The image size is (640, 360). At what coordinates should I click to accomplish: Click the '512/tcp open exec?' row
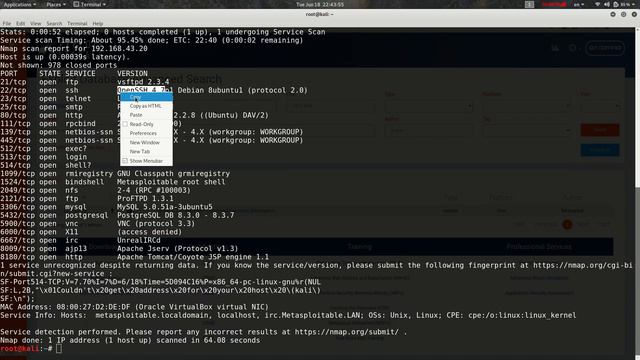(x=43, y=149)
